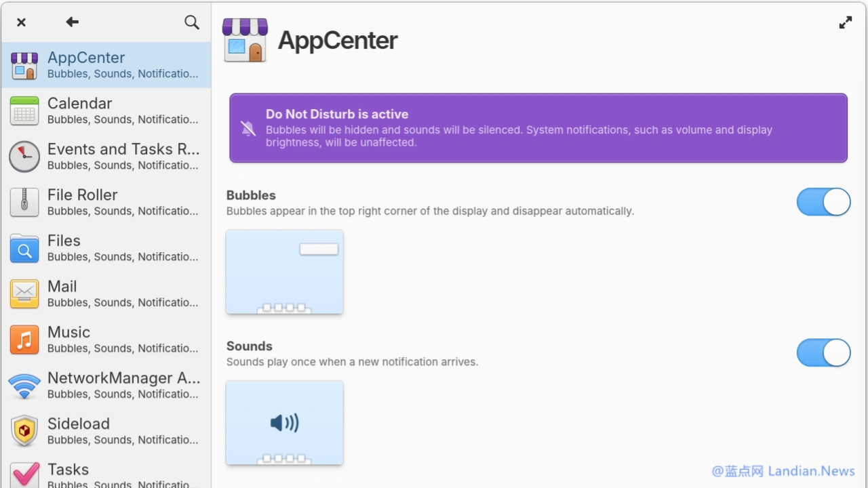Viewport: 868px width, 488px height.
Task: Expand window with the fullscreen arrows icon
Action: (845, 23)
